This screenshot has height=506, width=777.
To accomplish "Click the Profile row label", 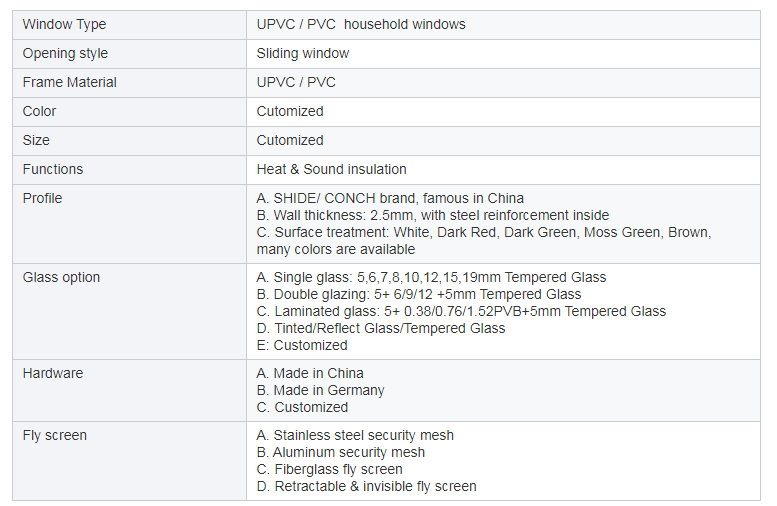I will [43, 198].
